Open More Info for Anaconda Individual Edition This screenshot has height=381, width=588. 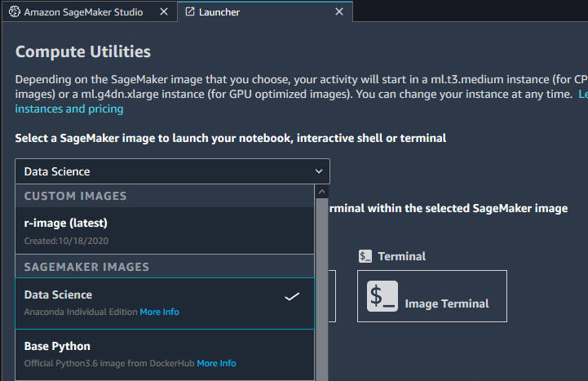[159, 312]
